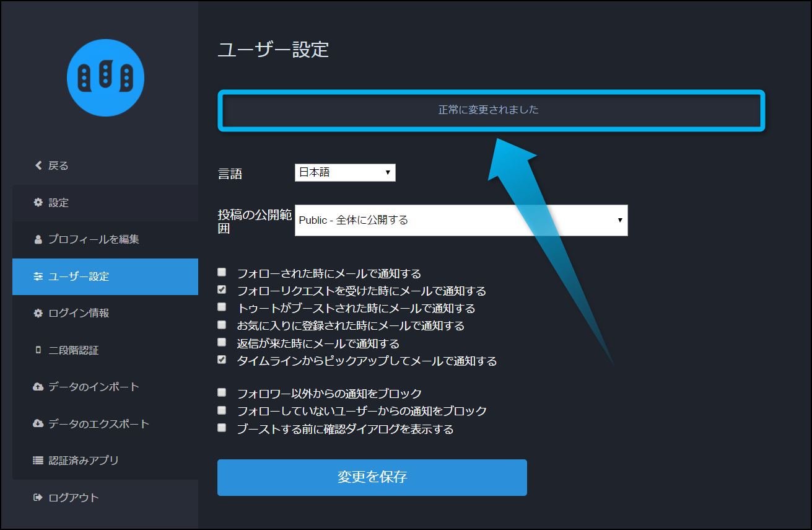Click the cloud download icon for データのエクスポート
Image resolution: width=812 pixels, height=530 pixels.
click(x=38, y=424)
